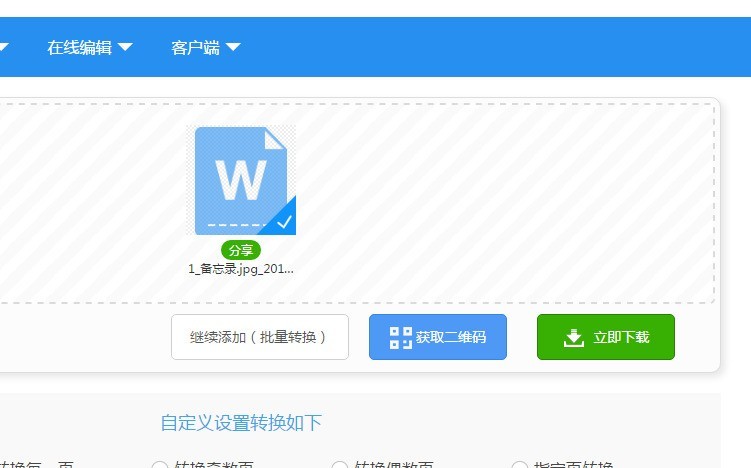The height and width of the screenshot is (468, 751).
Task: Click the 获取二维码 button
Action: [x=438, y=337]
